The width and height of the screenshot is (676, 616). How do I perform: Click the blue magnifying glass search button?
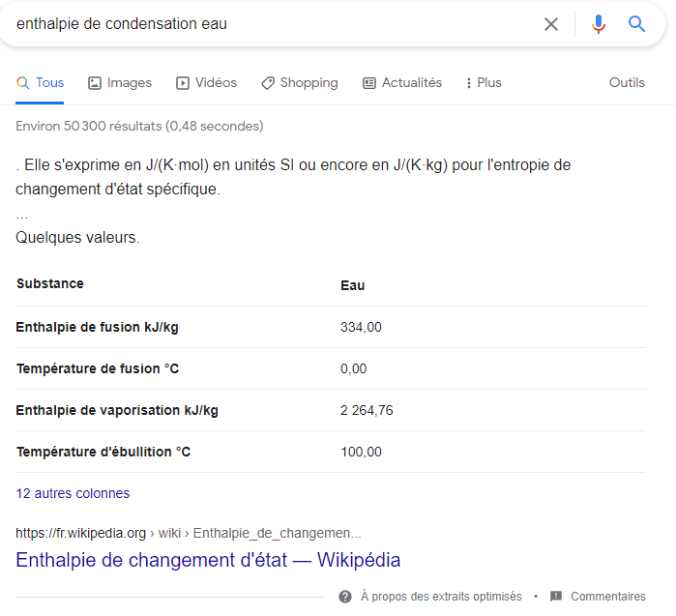(636, 24)
